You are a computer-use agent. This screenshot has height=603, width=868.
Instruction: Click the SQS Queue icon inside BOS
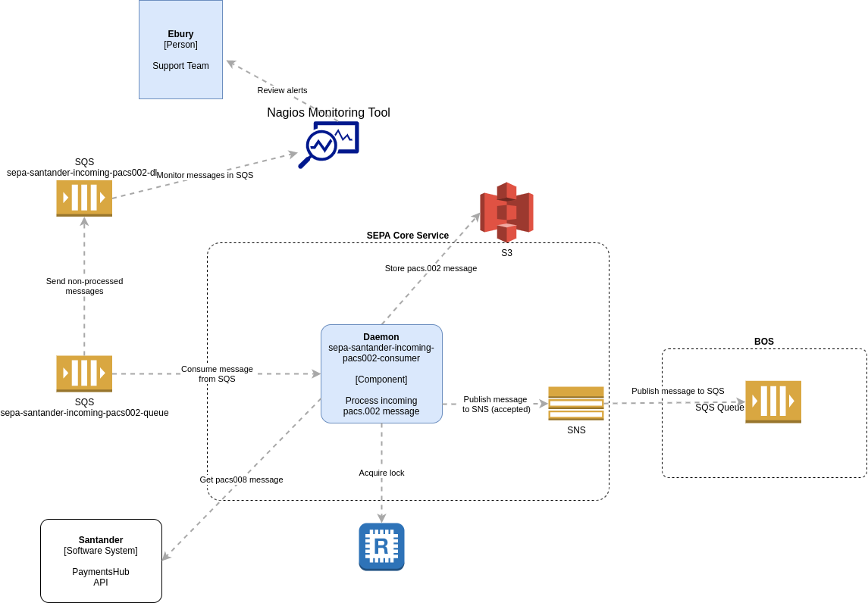772,401
